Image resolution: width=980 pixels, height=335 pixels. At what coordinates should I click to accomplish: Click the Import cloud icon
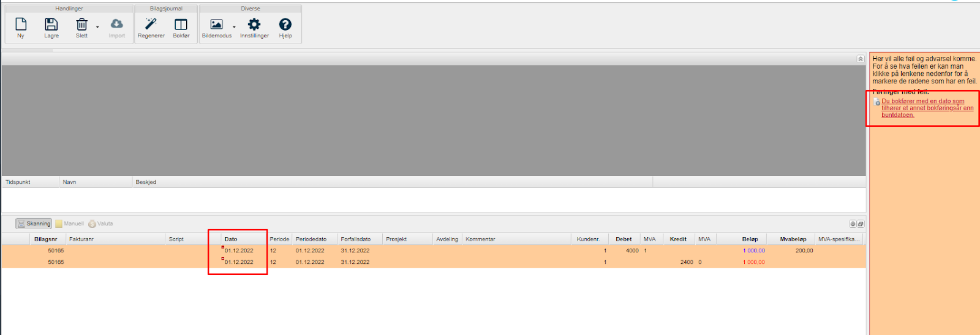[x=116, y=25]
